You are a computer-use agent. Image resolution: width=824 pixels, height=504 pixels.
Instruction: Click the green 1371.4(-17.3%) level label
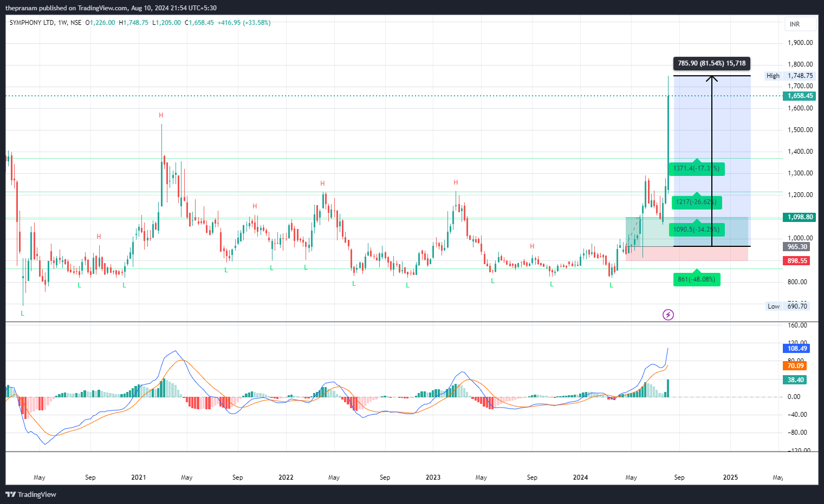click(x=697, y=168)
